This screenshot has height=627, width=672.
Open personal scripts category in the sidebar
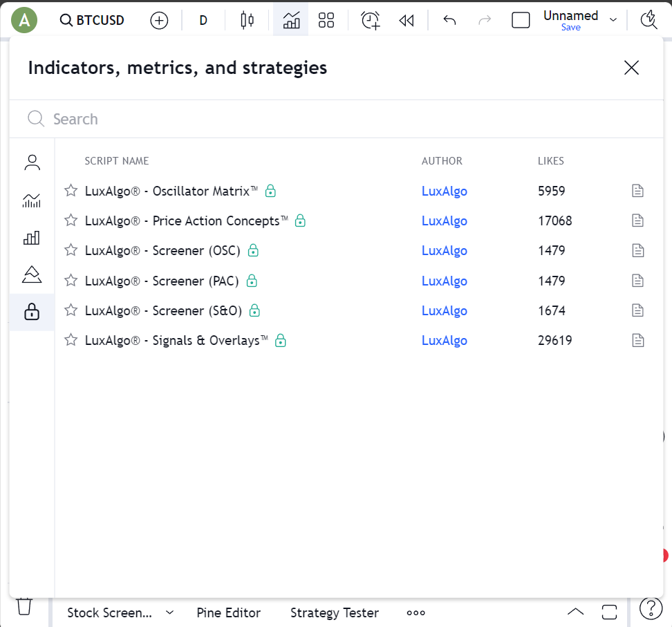[32, 162]
